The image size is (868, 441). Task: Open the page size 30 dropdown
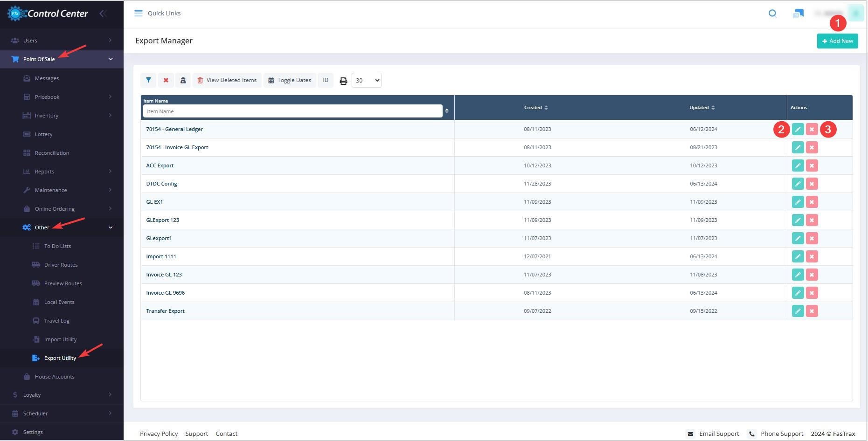tap(366, 80)
